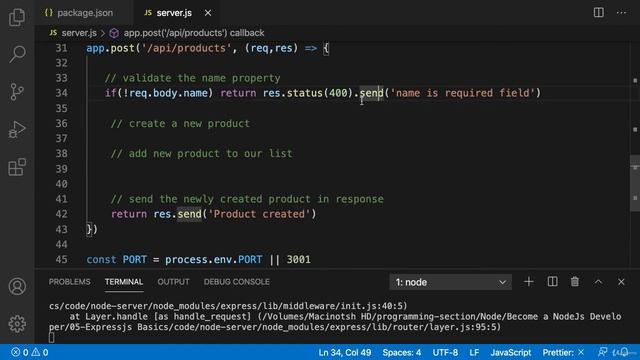Click the '// validate the name property' comment

click(193, 78)
